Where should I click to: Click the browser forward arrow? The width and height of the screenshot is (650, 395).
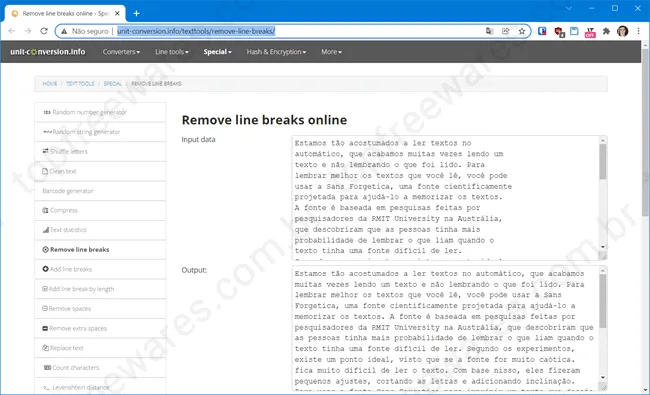(28, 31)
